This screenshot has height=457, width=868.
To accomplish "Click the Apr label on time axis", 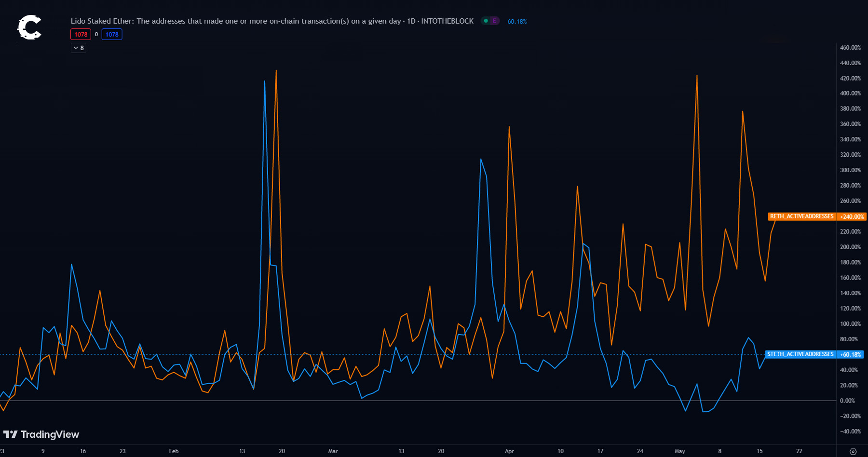I will pyautogui.click(x=509, y=451).
